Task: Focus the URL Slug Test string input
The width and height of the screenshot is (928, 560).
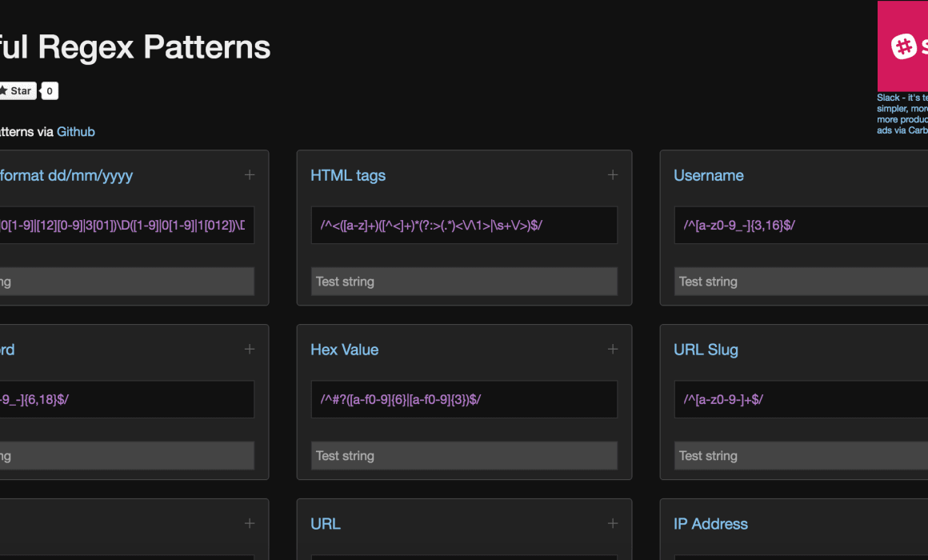Action: point(802,455)
